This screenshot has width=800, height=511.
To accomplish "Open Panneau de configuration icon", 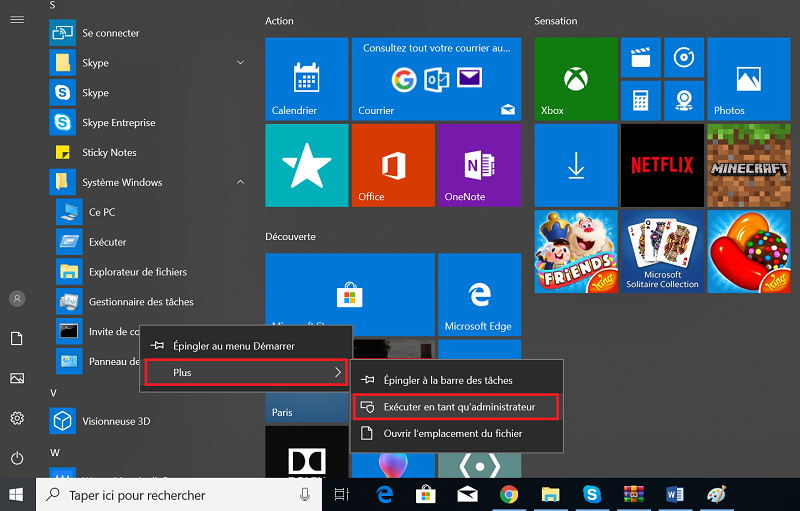I will [69, 361].
